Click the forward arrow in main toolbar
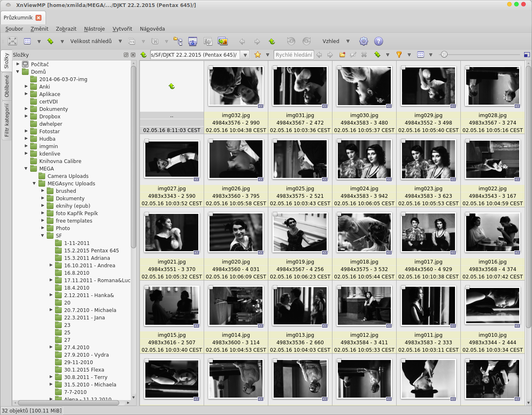The height and width of the screenshot is (415, 532). [x=257, y=41]
